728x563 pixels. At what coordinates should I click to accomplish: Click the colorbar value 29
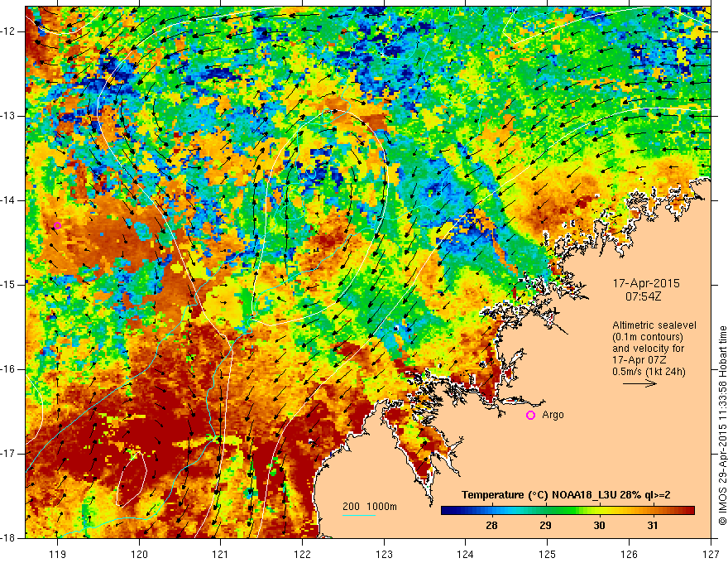click(x=545, y=526)
